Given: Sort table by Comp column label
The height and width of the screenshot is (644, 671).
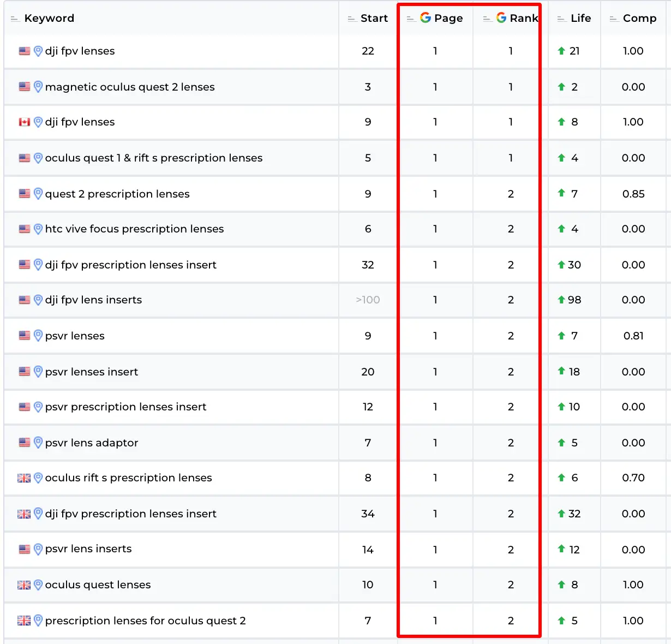Looking at the screenshot, I should pos(640,18).
